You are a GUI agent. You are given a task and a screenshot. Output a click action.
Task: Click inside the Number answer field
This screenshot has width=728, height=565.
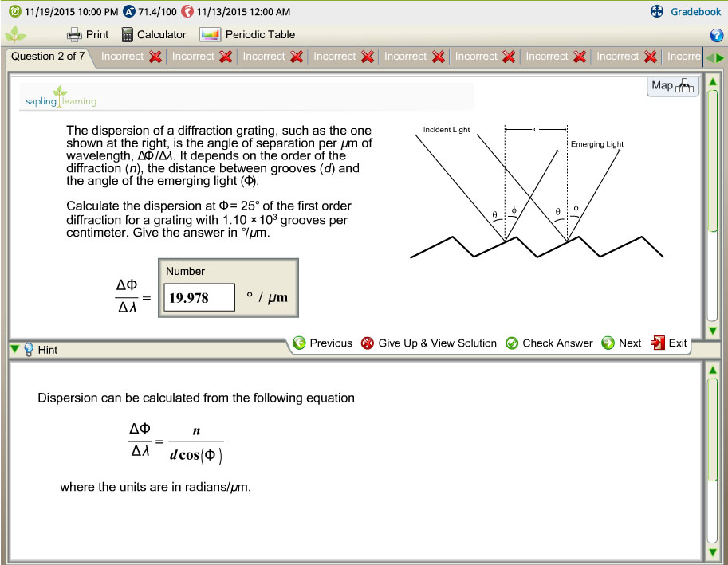click(198, 297)
